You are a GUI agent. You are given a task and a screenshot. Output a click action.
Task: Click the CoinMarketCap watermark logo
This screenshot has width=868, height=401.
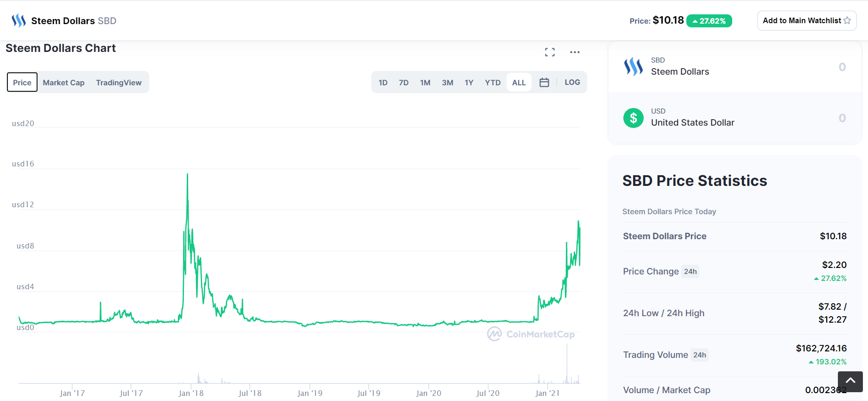pos(531,334)
